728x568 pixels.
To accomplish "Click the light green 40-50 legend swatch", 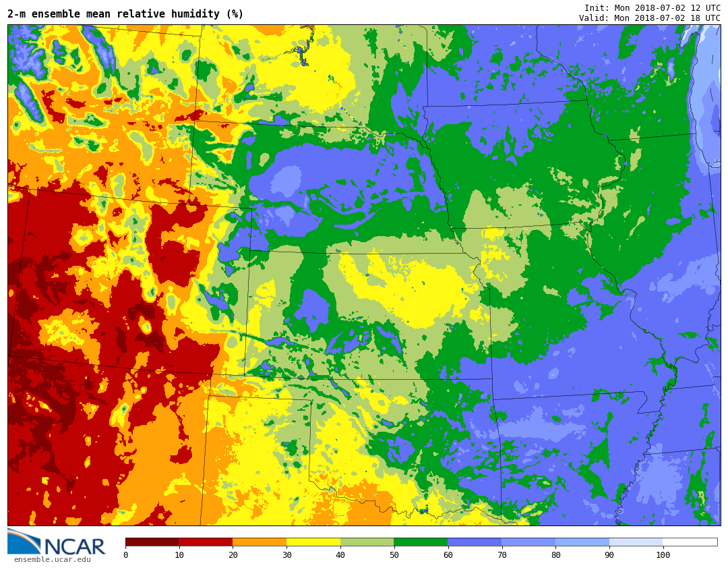I will [367, 542].
